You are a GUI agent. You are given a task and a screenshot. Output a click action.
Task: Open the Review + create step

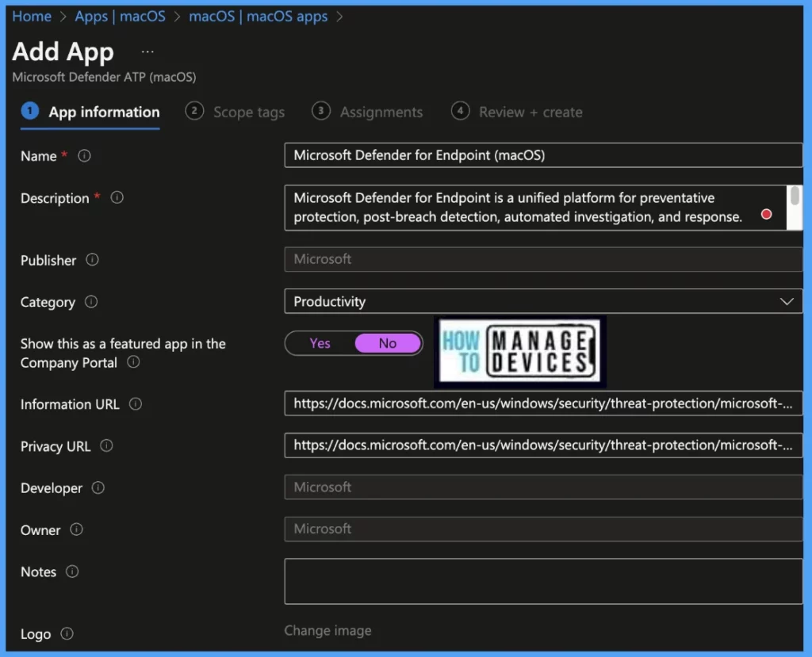[517, 112]
